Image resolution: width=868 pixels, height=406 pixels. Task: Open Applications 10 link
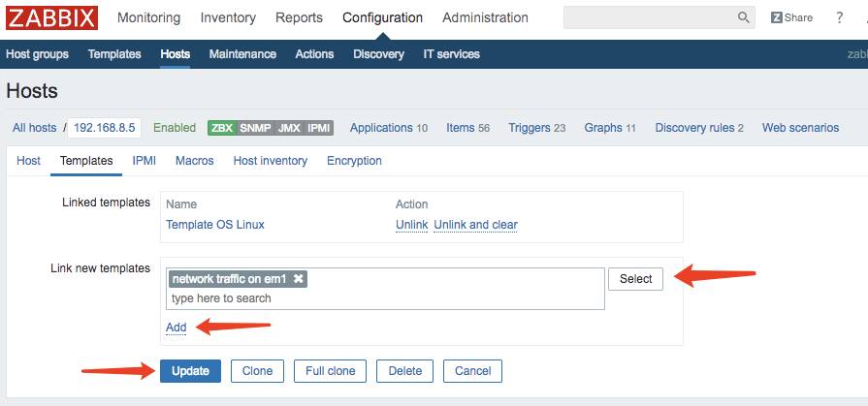(389, 128)
